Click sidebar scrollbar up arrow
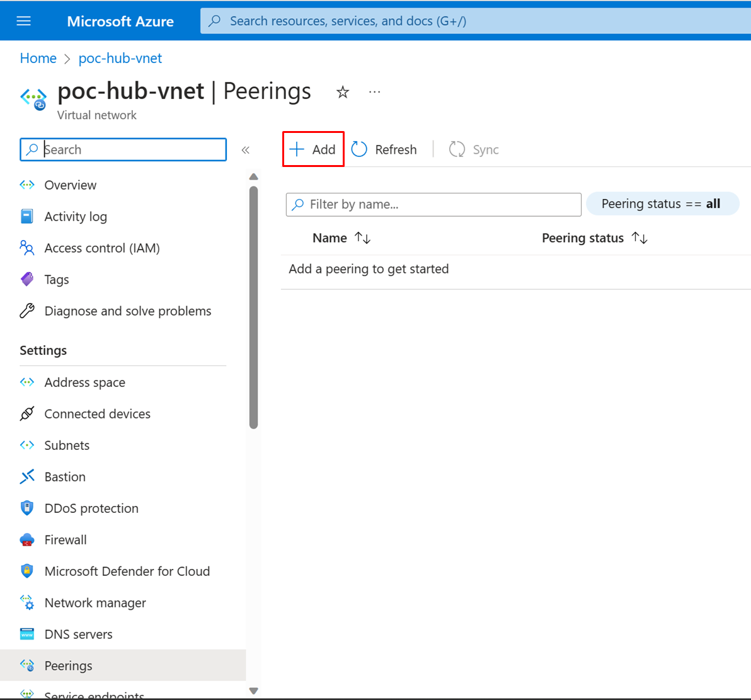 pyautogui.click(x=254, y=177)
